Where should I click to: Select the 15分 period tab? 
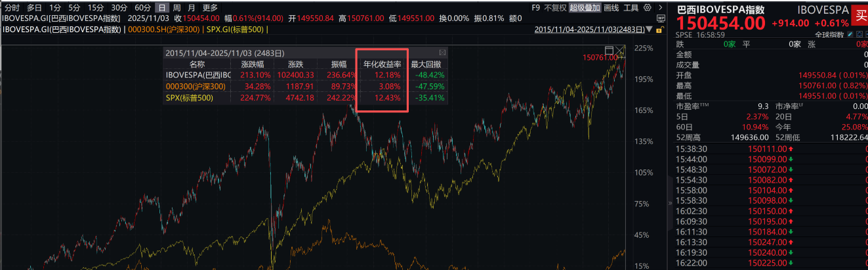click(96, 8)
